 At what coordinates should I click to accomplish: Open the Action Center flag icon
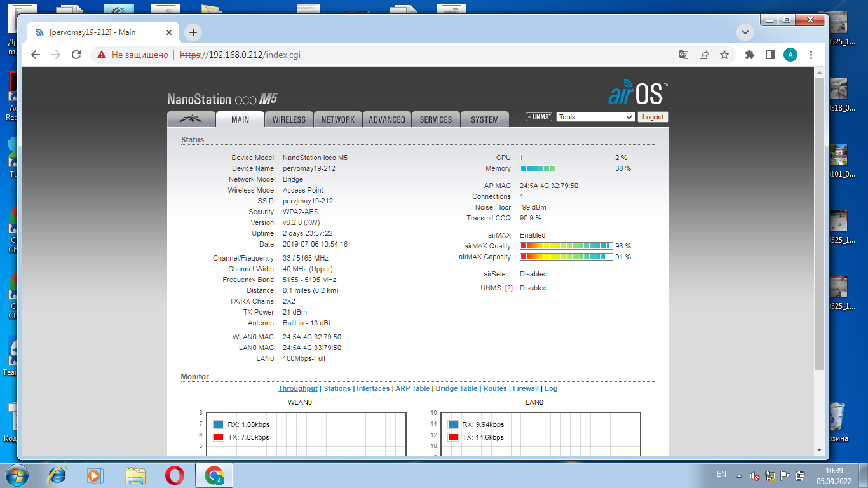pyautogui.click(x=785, y=475)
